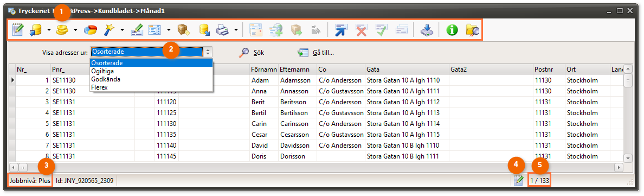This screenshot has height=196, width=644.
Task: Click the magic wand toolbar icon
Action: (x=110, y=30)
